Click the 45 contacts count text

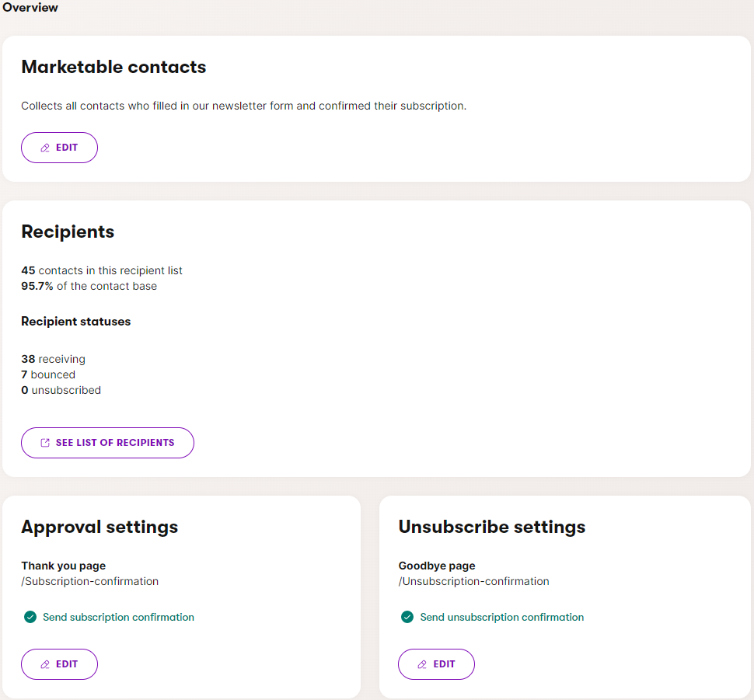pos(101,270)
